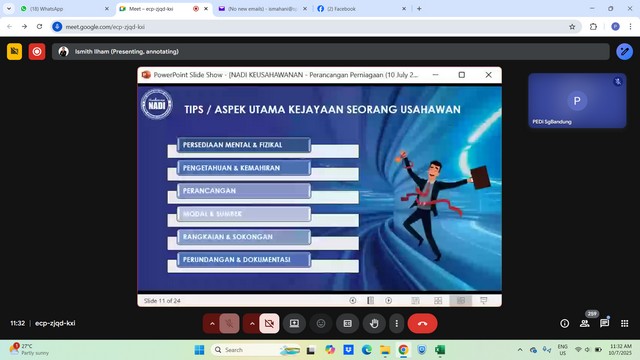The height and width of the screenshot is (360, 640).
Task: Open the chat with everyone icon
Action: point(604,324)
